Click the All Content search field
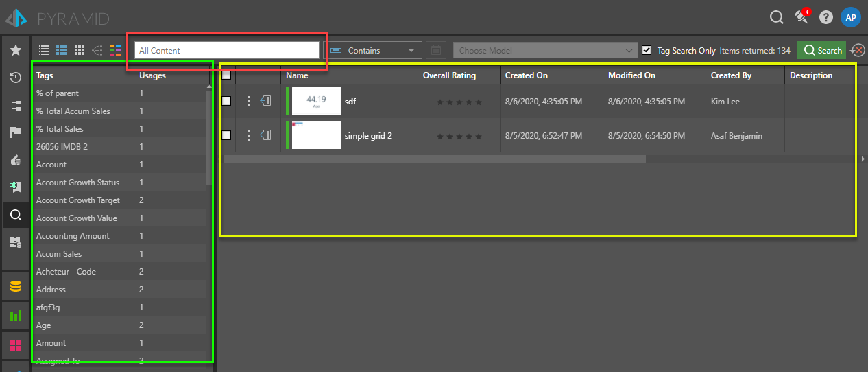Viewport: 868px width, 372px height. 227,50
